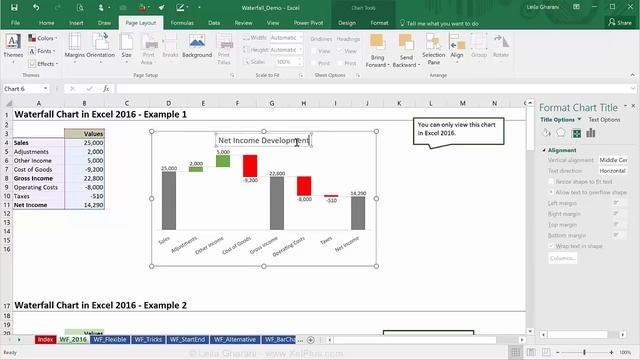The height and width of the screenshot is (360, 640).
Task: Open the theme Effects dropdown
Action: click(x=43, y=64)
